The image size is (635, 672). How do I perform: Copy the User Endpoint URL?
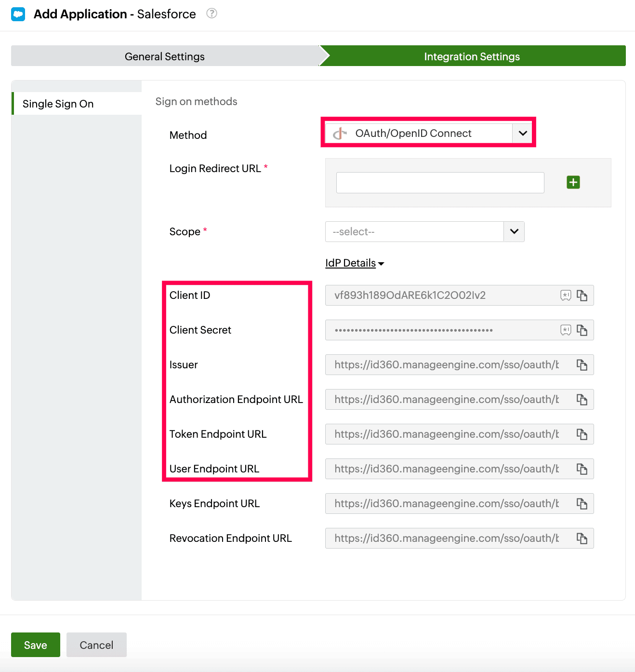point(582,469)
